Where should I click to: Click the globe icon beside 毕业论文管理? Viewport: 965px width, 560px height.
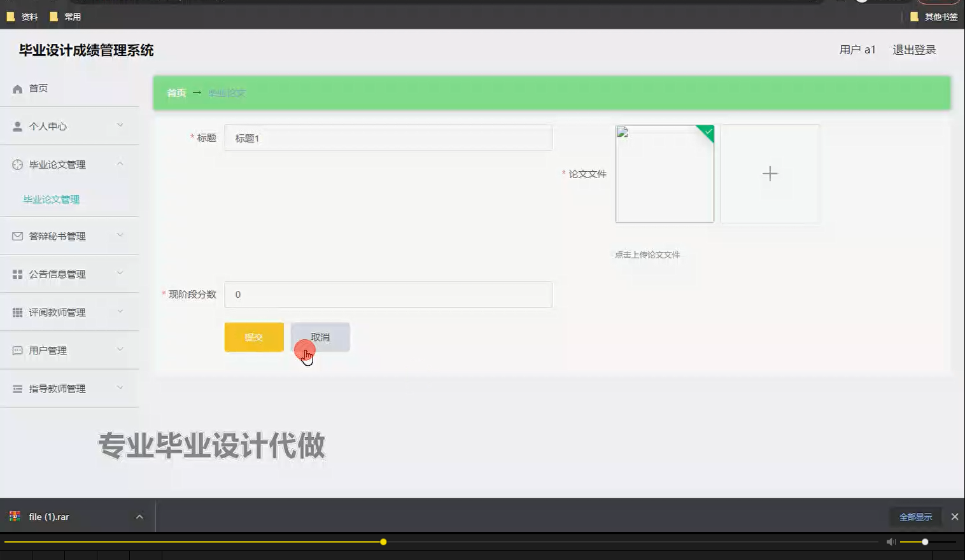tap(17, 164)
